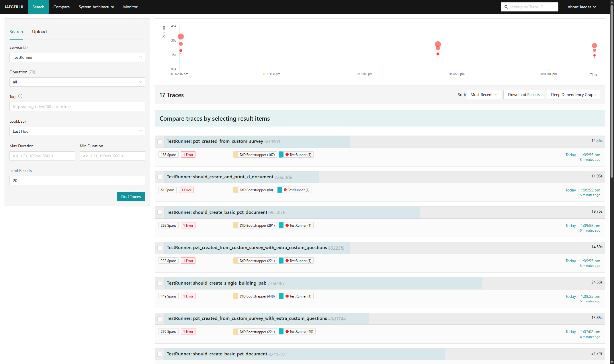
Task: Click the 449 Spans badge
Action: (x=169, y=296)
